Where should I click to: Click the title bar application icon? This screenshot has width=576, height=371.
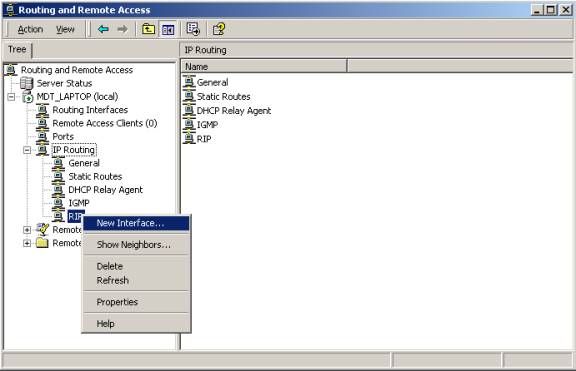[10, 10]
